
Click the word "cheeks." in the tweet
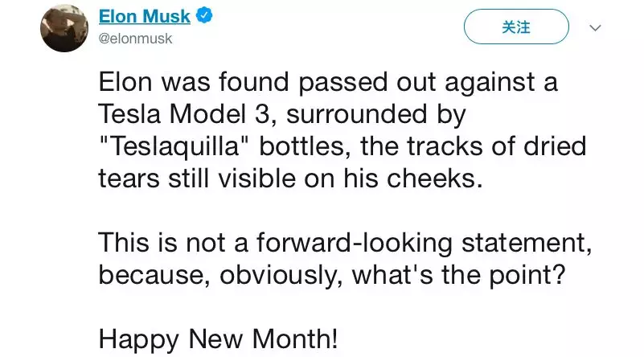coord(434,179)
